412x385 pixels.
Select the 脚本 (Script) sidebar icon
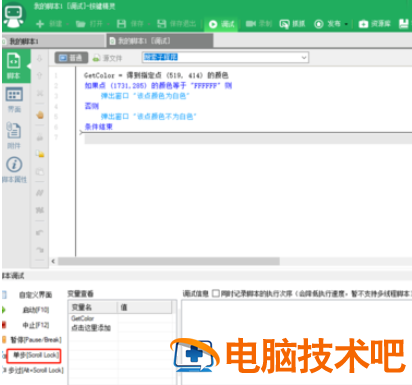coord(14,66)
